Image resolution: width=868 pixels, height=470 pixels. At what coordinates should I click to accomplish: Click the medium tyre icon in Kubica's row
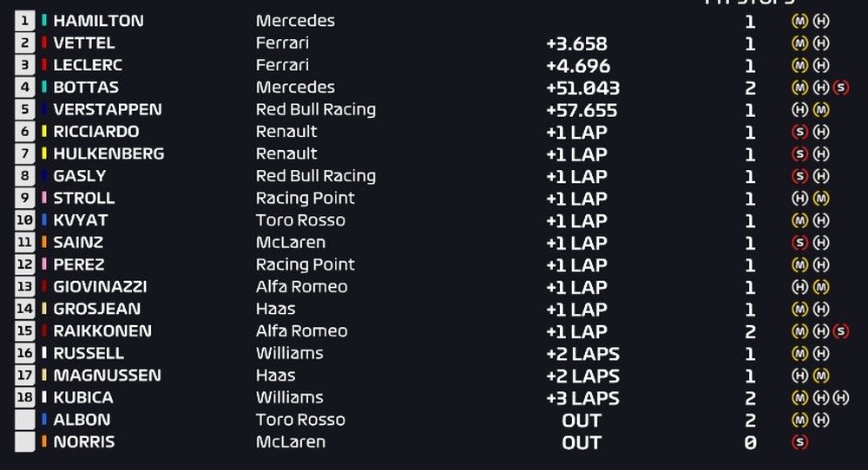(x=799, y=398)
